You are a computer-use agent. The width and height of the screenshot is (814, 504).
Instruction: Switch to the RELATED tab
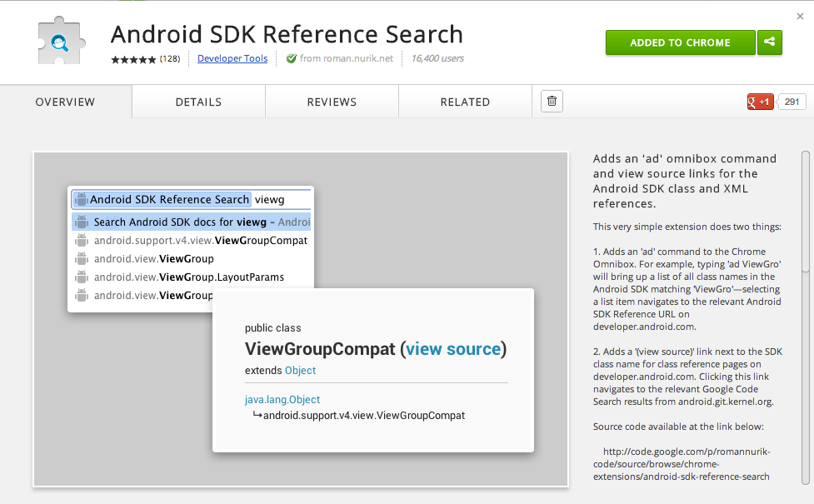pyautogui.click(x=464, y=101)
